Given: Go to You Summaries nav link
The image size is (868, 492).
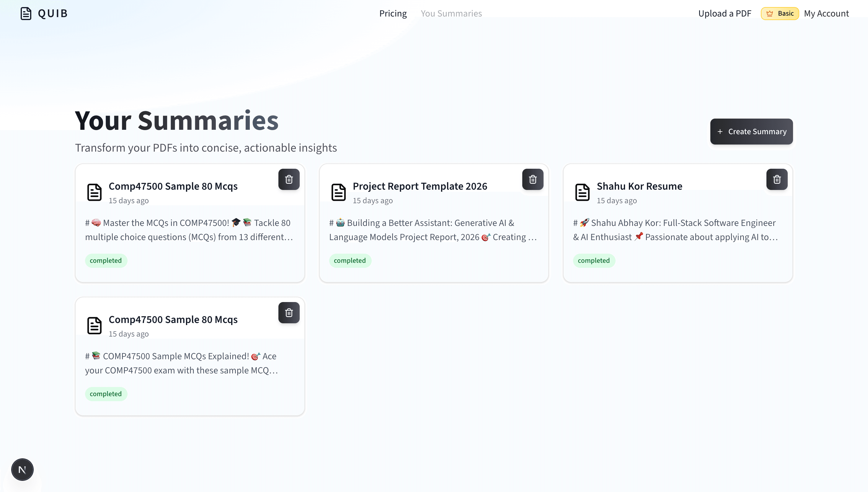Looking at the screenshot, I should click(x=451, y=14).
